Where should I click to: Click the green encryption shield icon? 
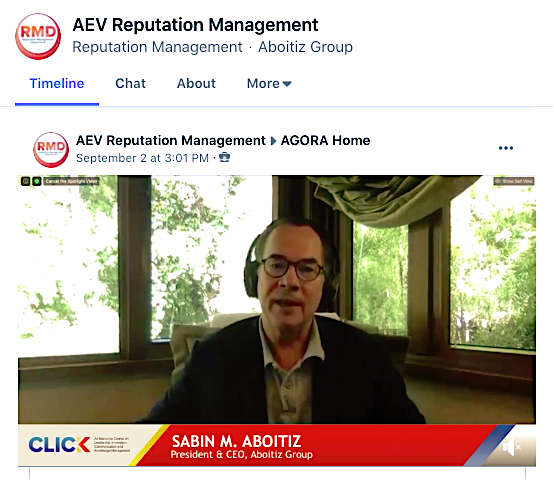[37, 181]
